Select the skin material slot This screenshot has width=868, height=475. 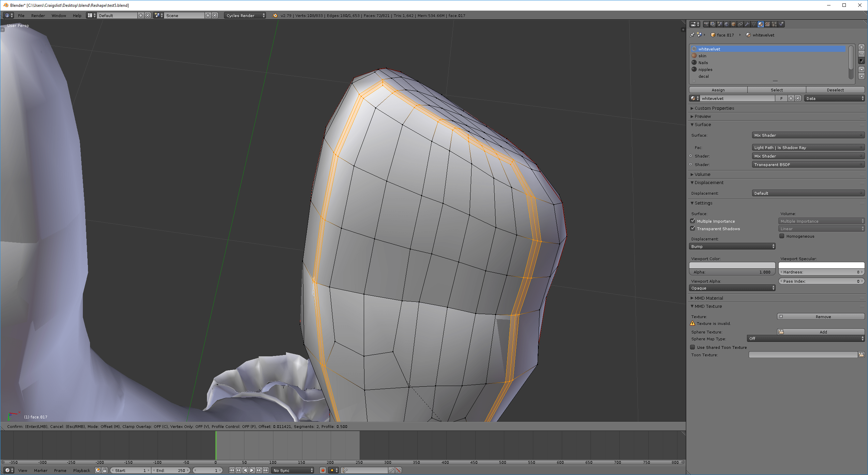pyautogui.click(x=702, y=56)
